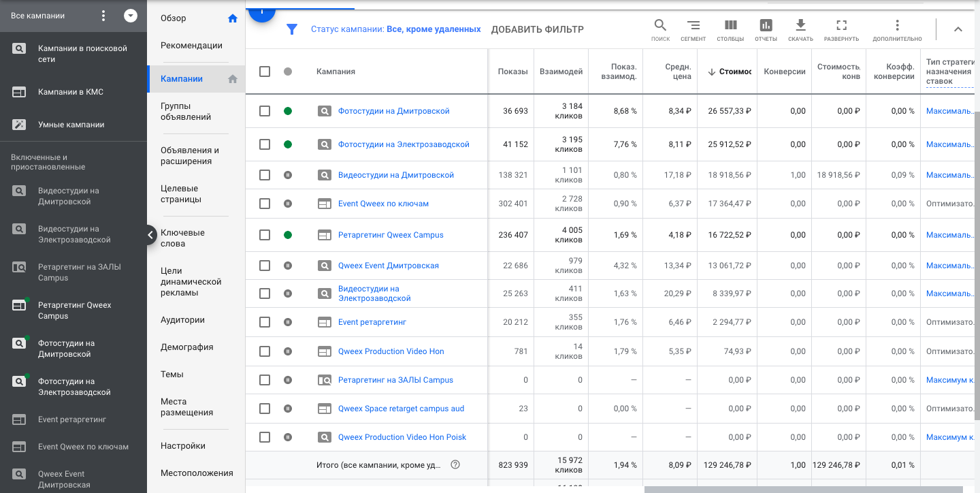This screenshot has height=493, width=980.
Task: Click the horizontal table scrollbar
Action: click(x=803, y=489)
